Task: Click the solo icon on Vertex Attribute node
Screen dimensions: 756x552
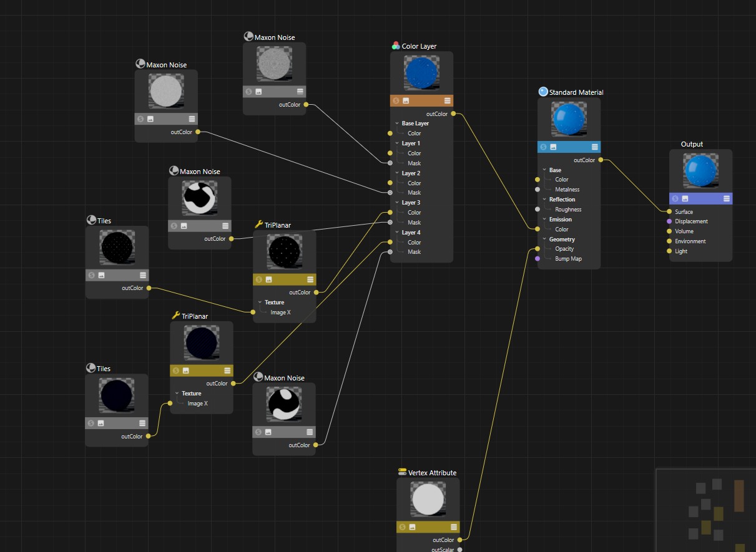Action: tap(402, 527)
